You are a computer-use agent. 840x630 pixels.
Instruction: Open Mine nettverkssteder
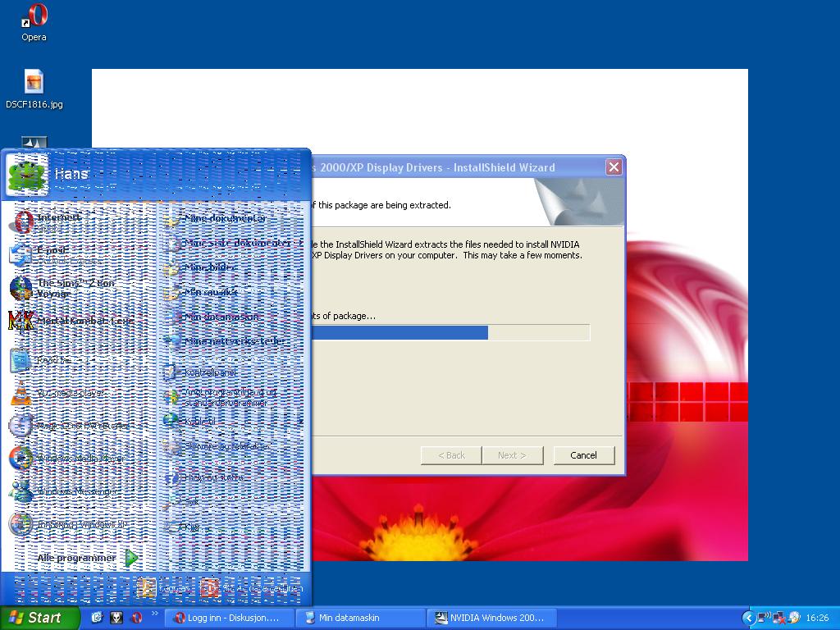233,341
